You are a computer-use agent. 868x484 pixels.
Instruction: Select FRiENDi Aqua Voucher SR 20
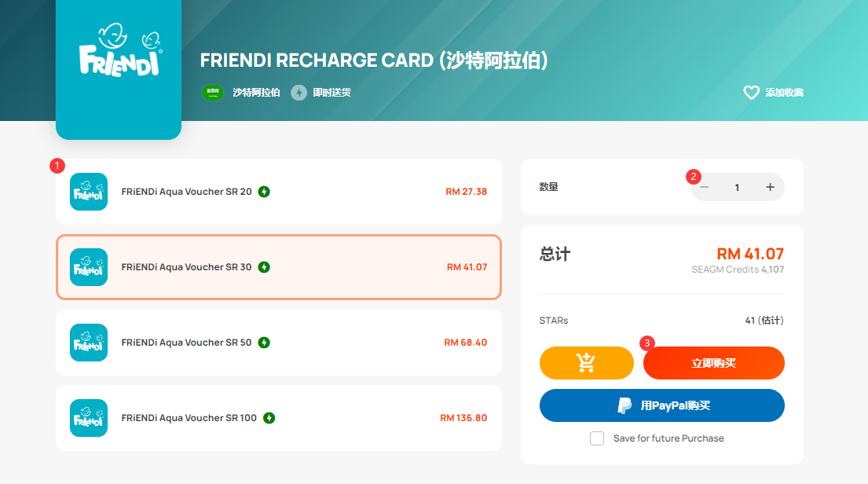pos(278,192)
